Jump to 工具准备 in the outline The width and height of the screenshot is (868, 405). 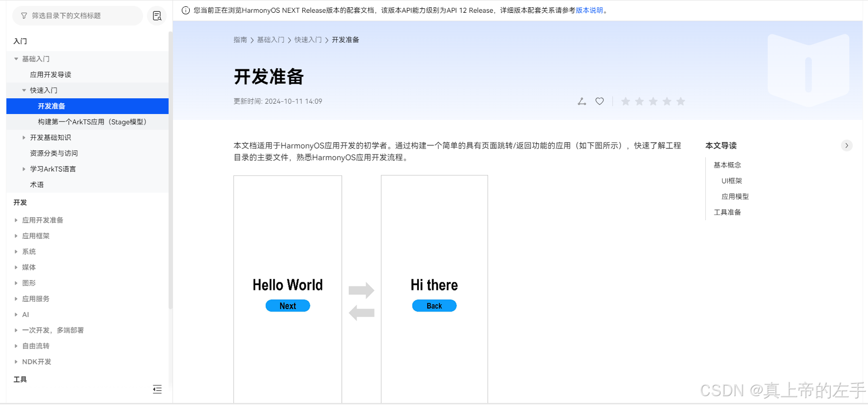727,212
